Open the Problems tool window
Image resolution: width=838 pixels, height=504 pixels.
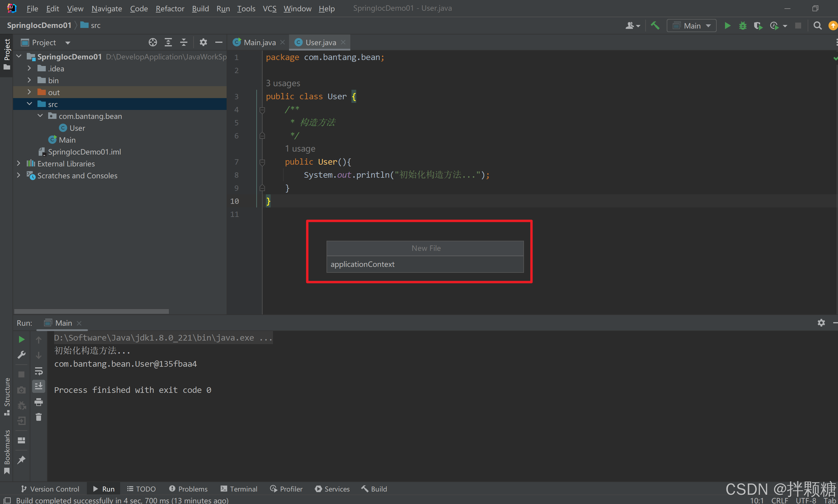[188, 489]
